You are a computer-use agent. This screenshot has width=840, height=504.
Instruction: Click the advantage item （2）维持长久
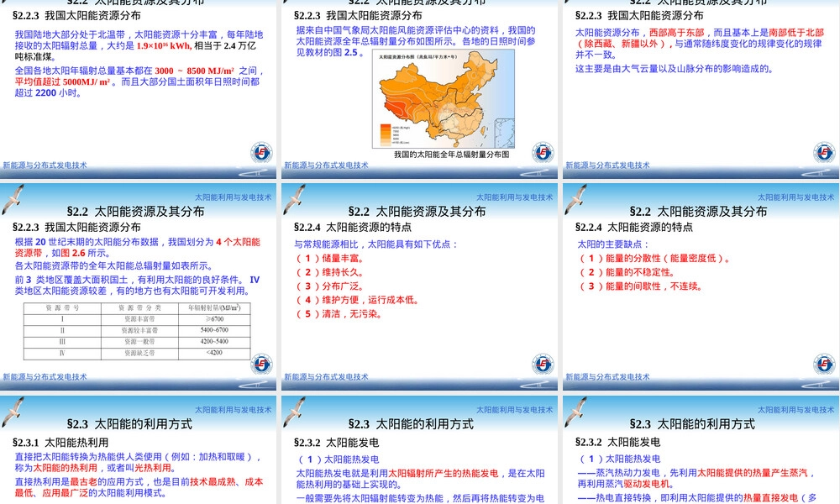[x=330, y=272]
